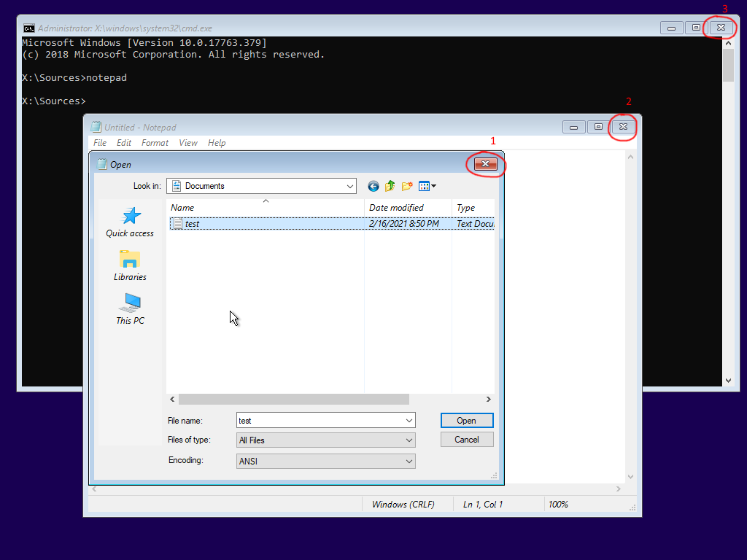Click Open dialog resize grip corner

494,475
